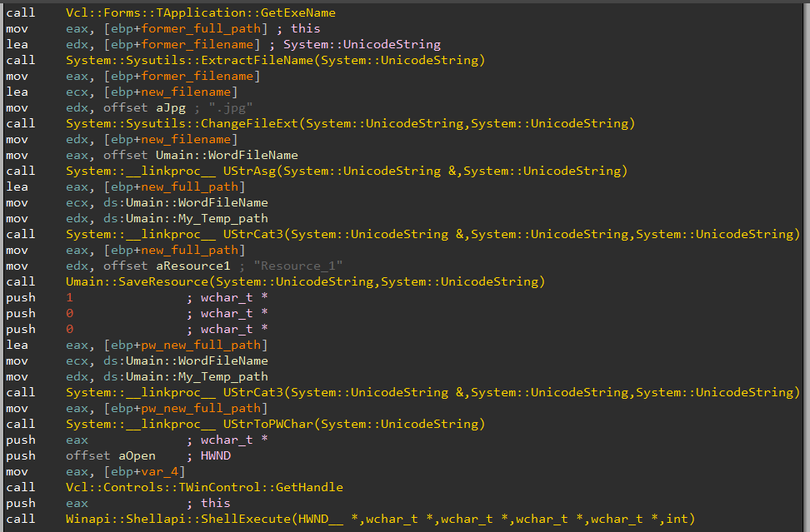Screen dimensions: 810x532
Task: Click new_full_path in the mov eax line
Action: click(190, 251)
